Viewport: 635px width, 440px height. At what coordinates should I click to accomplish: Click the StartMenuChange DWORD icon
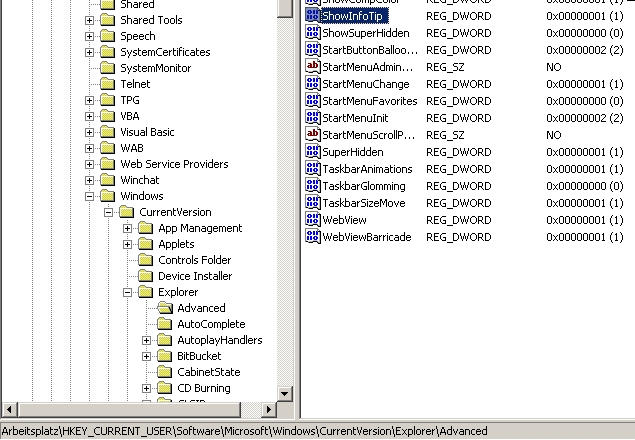tap(313, 84)
